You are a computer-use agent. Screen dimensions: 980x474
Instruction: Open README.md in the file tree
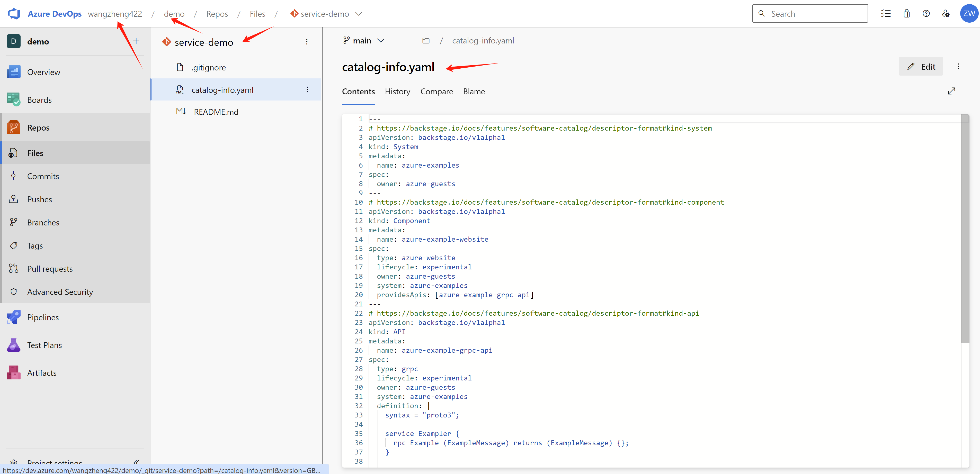(x=216, y=112)
